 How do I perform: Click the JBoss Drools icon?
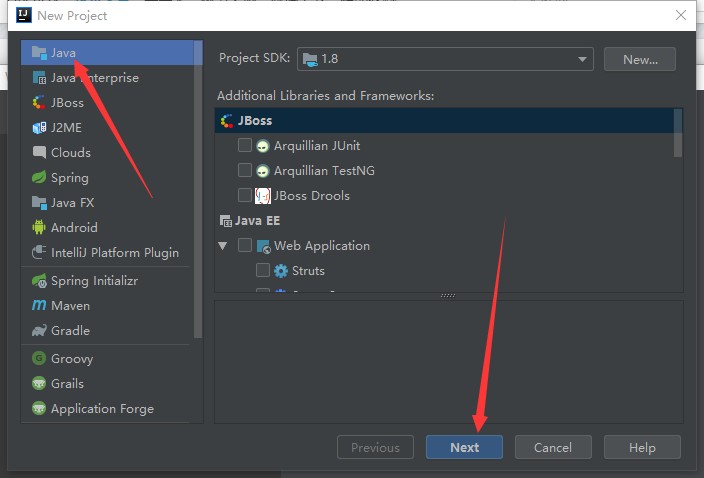[263, 196]
